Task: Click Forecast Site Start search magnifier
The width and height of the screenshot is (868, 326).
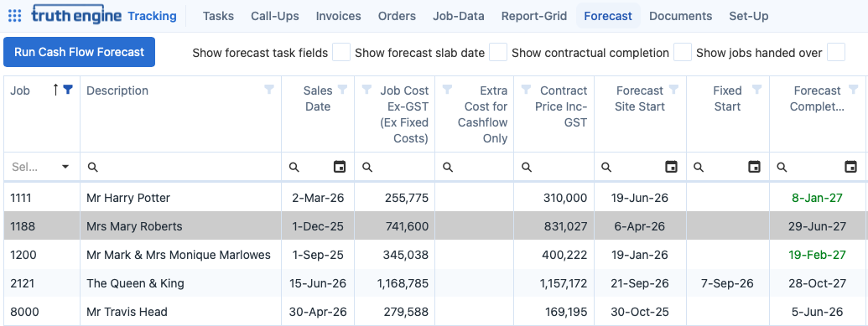Action: point(606,167)
